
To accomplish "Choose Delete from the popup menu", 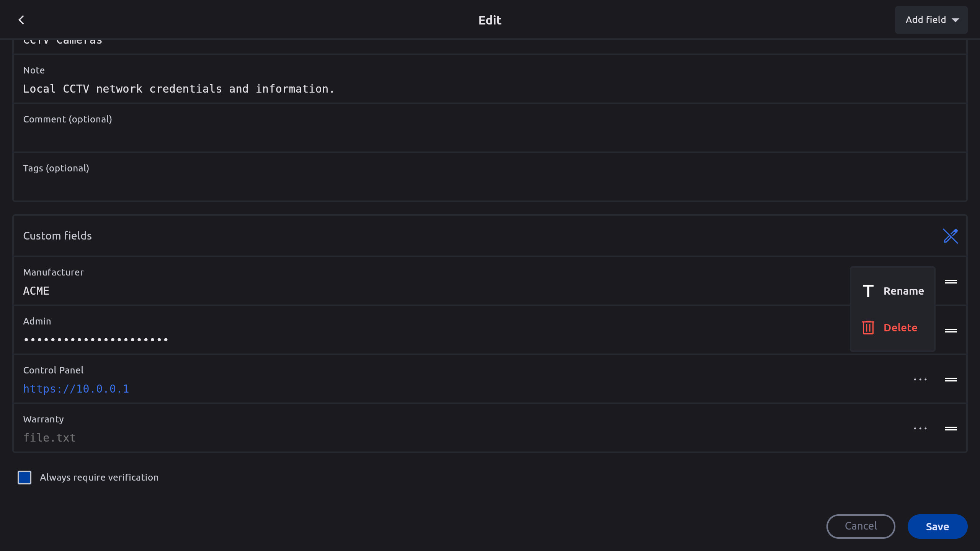I will [900, 328].
